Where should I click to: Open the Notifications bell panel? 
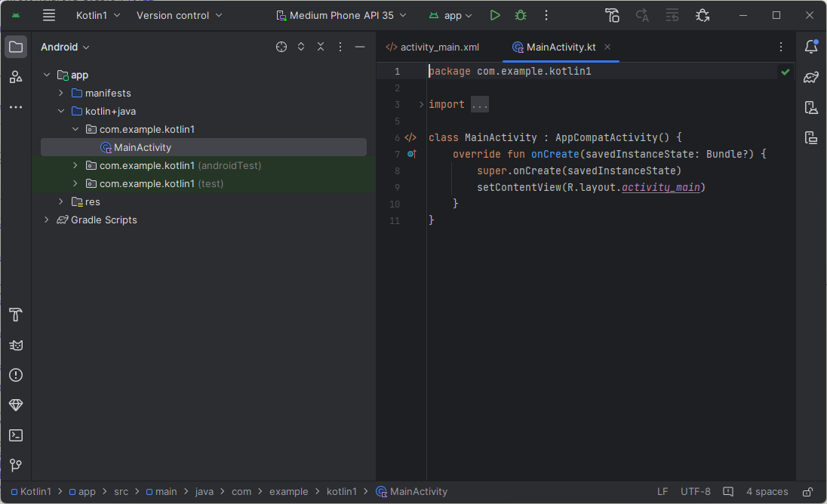click(811, 47)
